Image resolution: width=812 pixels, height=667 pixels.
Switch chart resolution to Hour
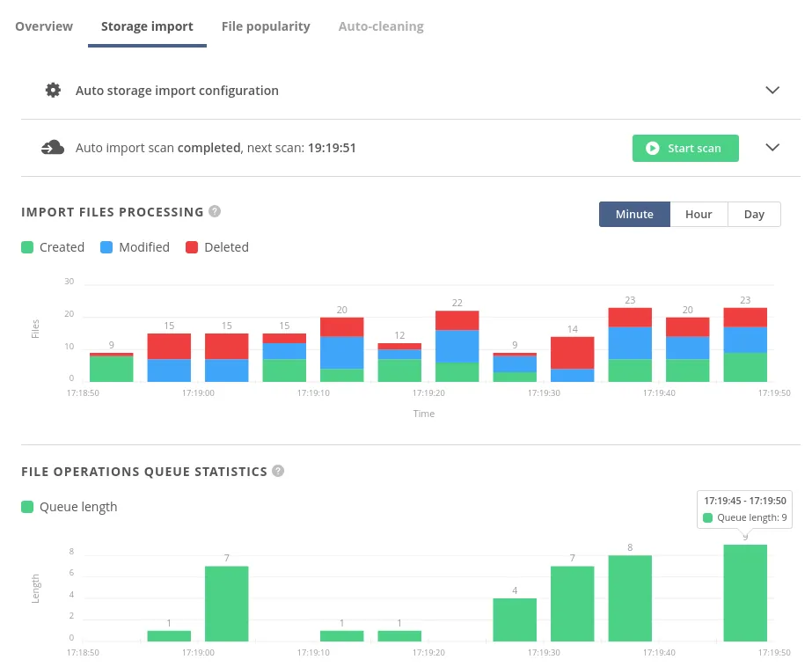point(699,215)
